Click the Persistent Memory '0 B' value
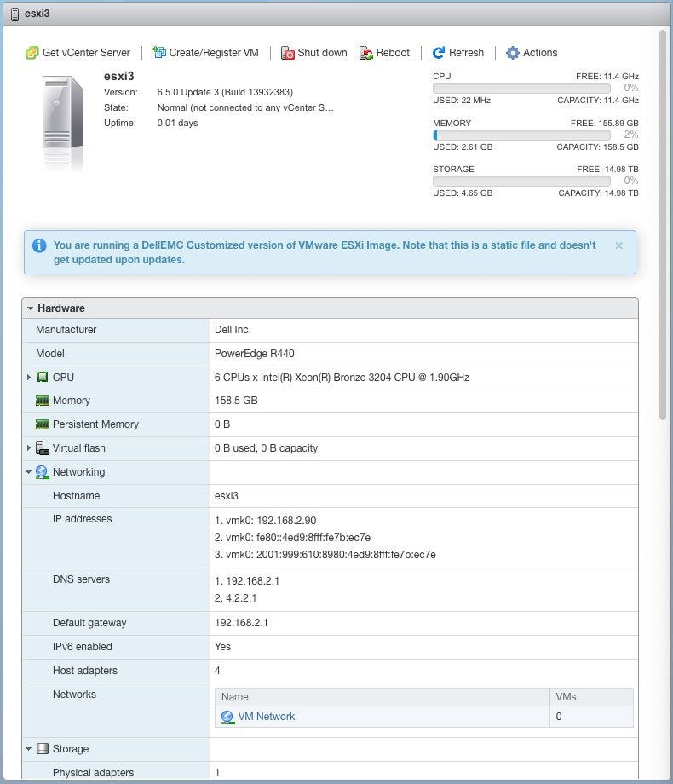Viewport: 673px width, 784px height. tap(222, 424)
